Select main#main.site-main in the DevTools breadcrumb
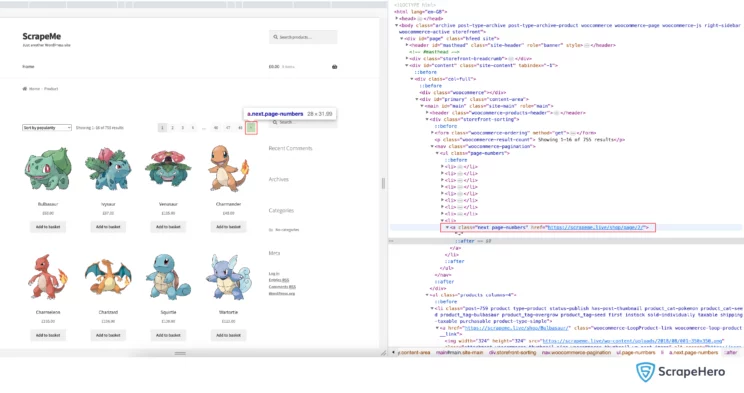This screenshot has width=744, height=393. point(459,353)
